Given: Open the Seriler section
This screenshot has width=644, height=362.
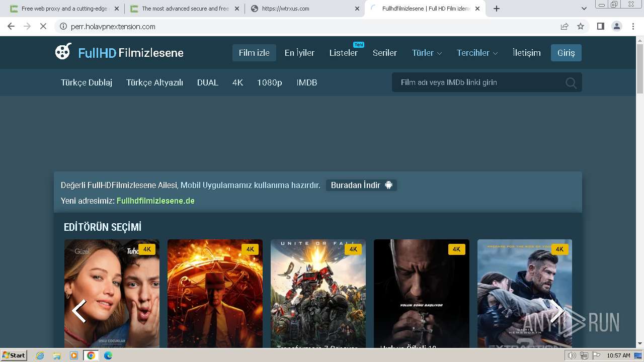Looking at the screenshot, I should click(x=385, y=53).
